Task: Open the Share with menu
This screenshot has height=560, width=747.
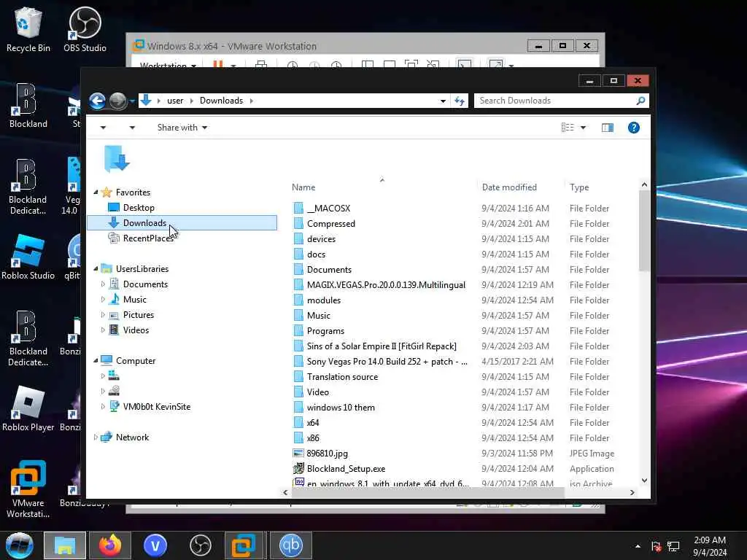Action: point(182,128)
